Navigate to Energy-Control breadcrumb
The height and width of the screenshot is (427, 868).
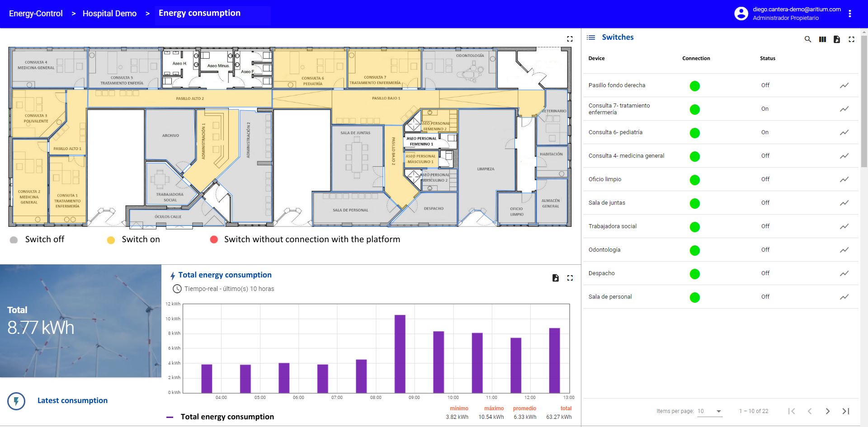pyautogui.click(x=36, y=14)
